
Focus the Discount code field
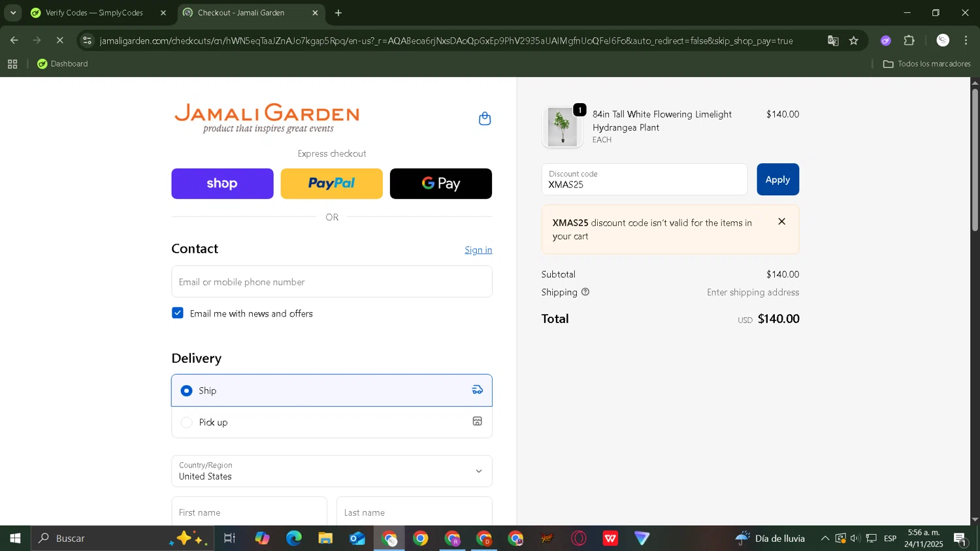click(644, 180)
